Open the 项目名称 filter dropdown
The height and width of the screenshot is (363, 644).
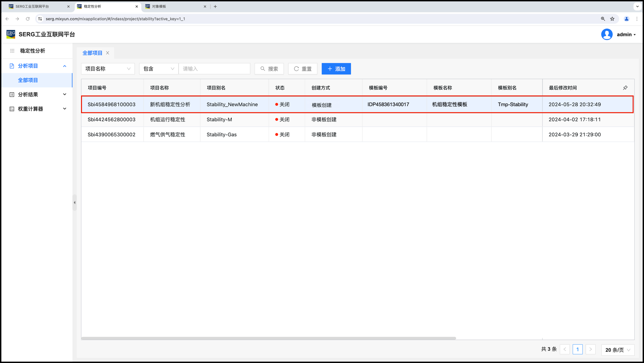point(107,69)
